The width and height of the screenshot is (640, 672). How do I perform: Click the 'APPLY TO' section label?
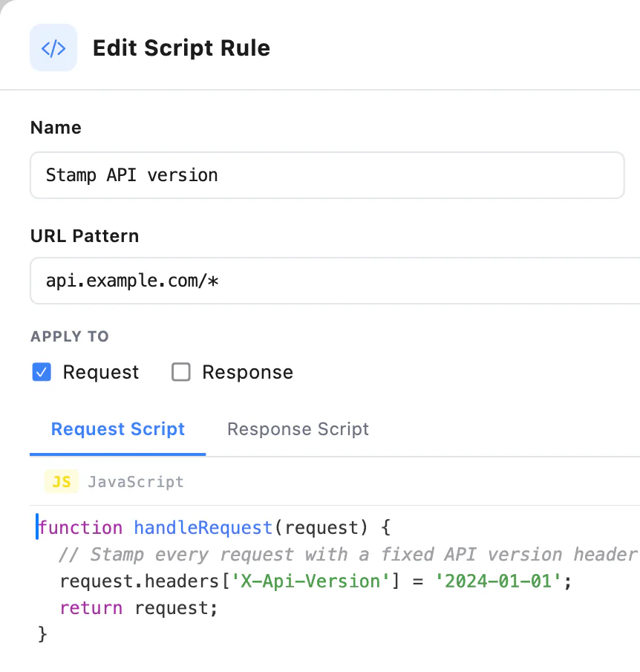click(x=70, y=336)
